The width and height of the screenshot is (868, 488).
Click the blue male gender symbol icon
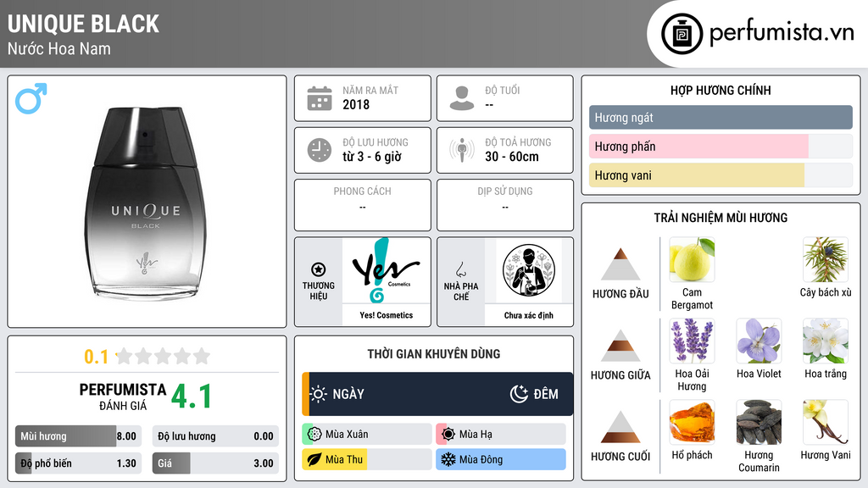31,98
